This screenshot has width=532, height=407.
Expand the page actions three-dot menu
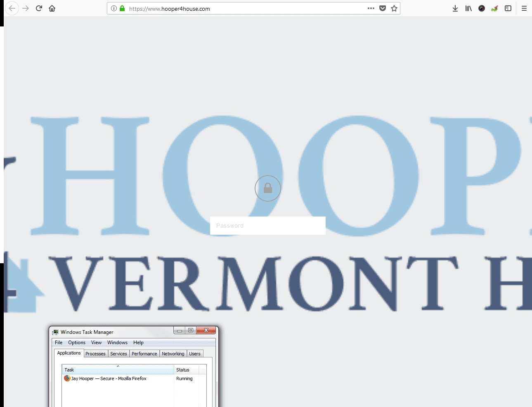(371, 8)
